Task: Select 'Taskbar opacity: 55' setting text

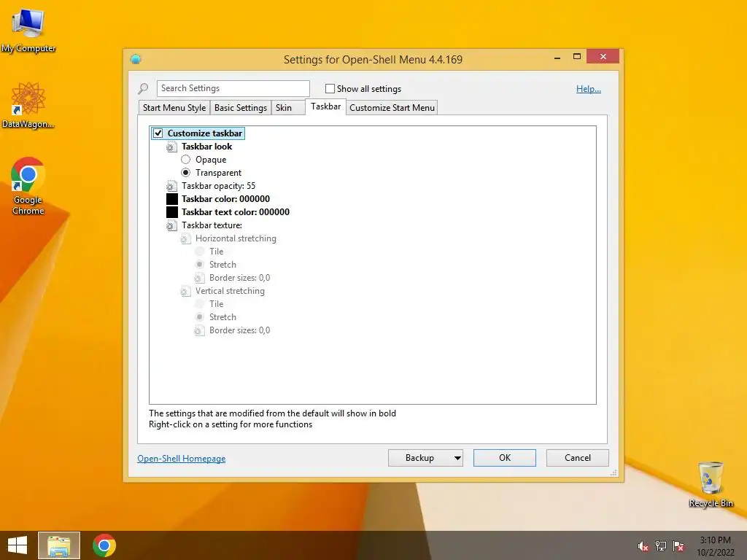Action: (218, 186)
